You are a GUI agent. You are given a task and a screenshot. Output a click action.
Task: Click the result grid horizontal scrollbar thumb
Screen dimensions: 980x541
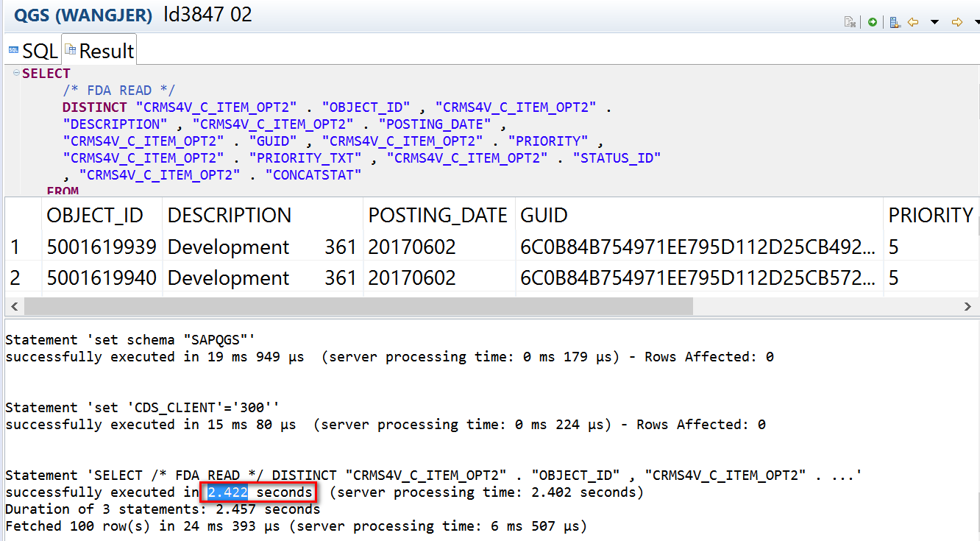tap(358, 305)
